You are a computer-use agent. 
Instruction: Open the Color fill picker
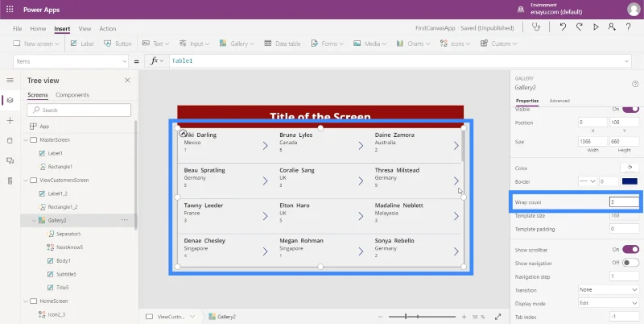click(x=630, y=168)
